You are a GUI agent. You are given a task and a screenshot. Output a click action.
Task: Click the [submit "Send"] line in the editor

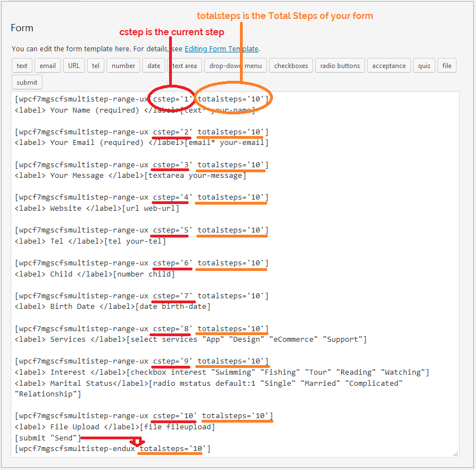[46, 438]
